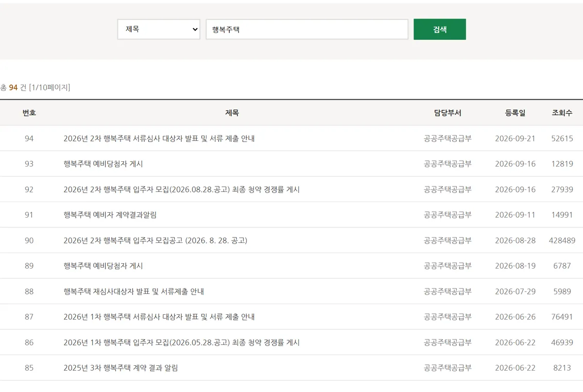Click the 제목 column header in the table

(232, 113)
